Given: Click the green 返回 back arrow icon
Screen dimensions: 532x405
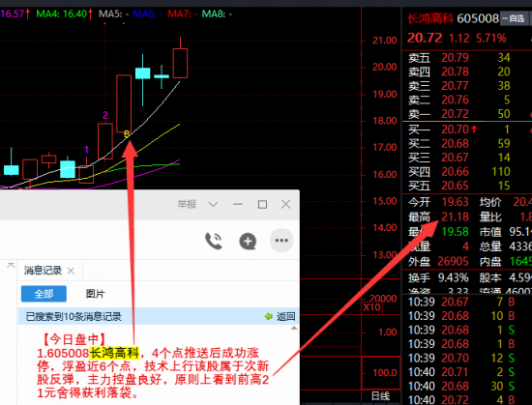Looking at the screenshot, I should (268, 316).
